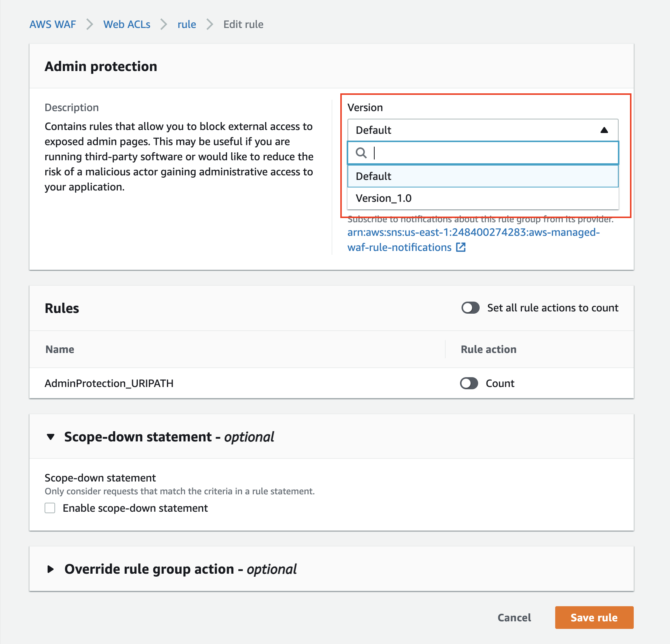The width and height of the screenshot is (670, 644).
Task: Focus the version search field
Action: [x=483, y=153]
